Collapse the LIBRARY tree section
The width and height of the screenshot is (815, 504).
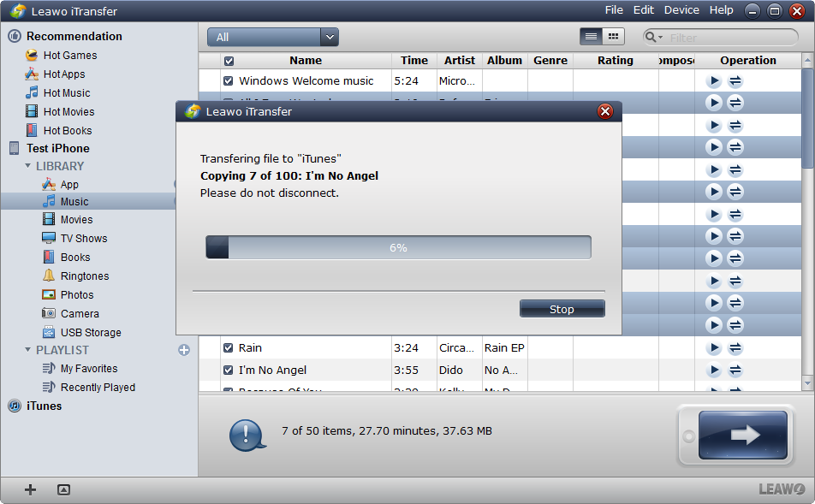(x=27, y=166)
